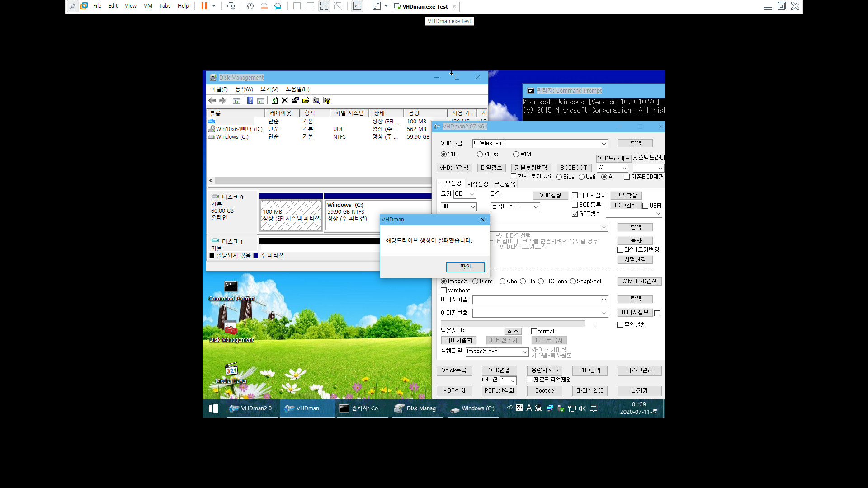
Task: Toggle the BCD등록 checkbox
Action: (x=575, y=205)
